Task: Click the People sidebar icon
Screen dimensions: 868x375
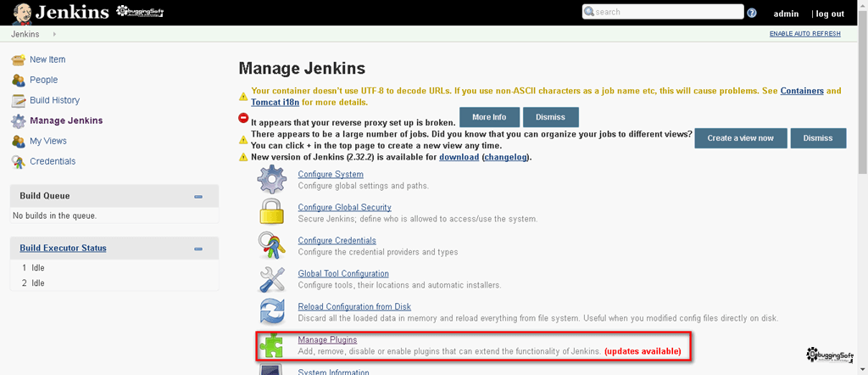Action: [19, 81]
